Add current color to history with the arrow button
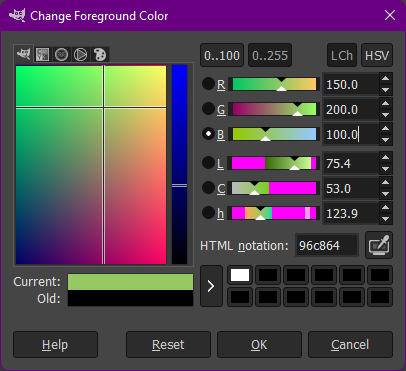 (x=211, y=286)
